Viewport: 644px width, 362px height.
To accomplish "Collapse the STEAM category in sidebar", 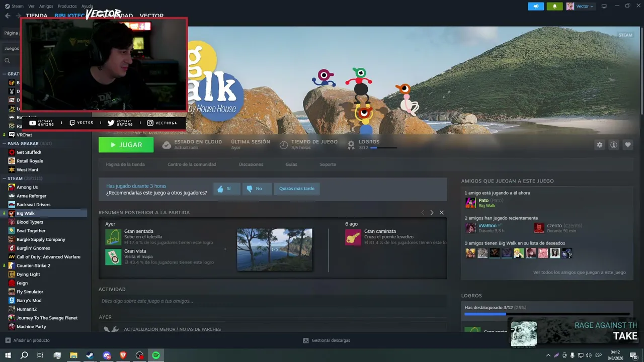I will tap(4, 178).
